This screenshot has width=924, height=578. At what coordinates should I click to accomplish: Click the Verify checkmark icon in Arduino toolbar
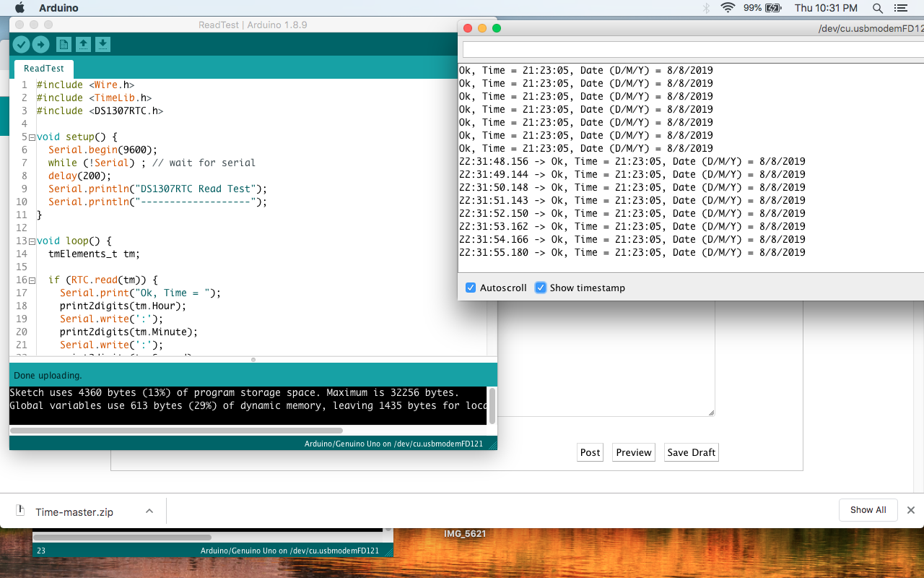coord(21,44)
